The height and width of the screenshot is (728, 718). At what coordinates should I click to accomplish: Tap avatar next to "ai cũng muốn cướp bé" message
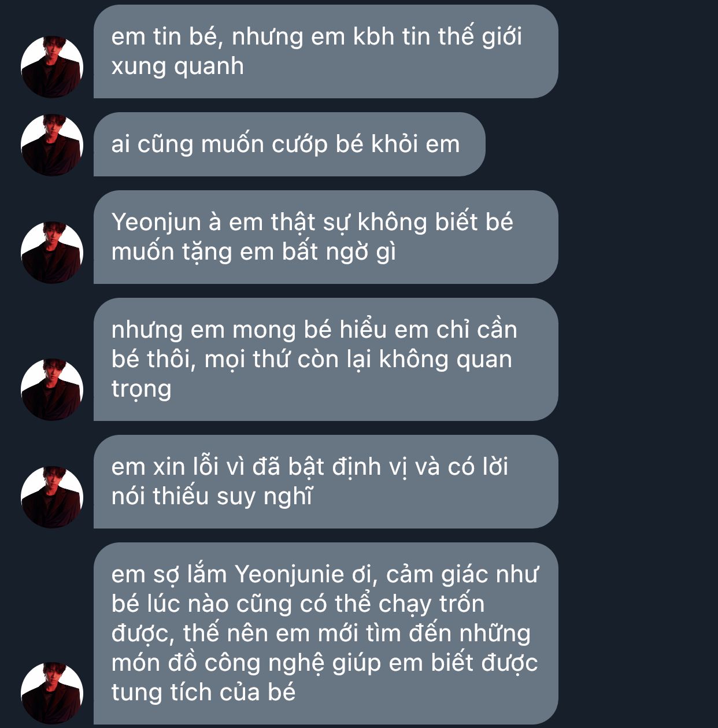coord(52,145)
